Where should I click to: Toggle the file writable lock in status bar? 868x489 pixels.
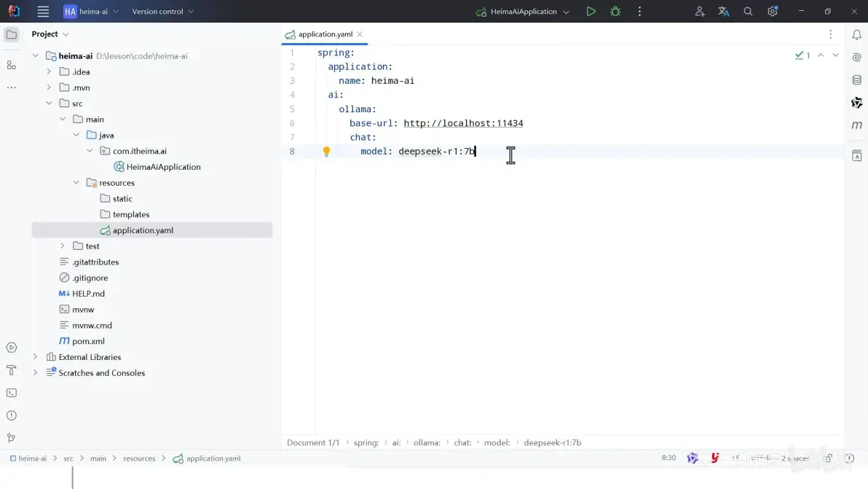coord(828,458)
